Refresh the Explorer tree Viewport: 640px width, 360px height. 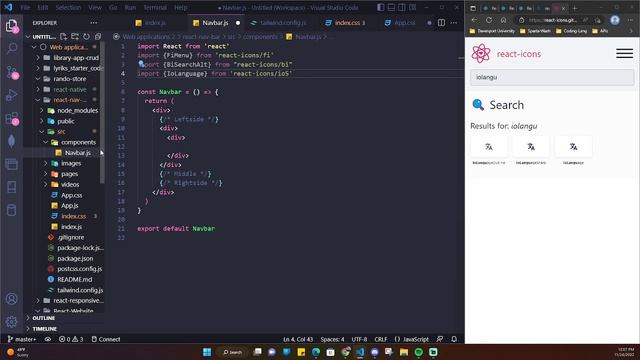(86, 36)
